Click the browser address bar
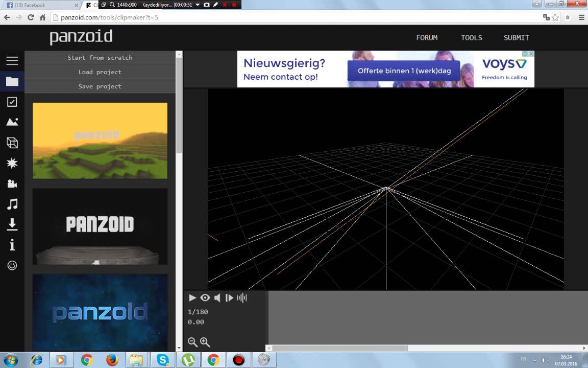The width and height of the screenshot is (588, 368). pos(296,17)
